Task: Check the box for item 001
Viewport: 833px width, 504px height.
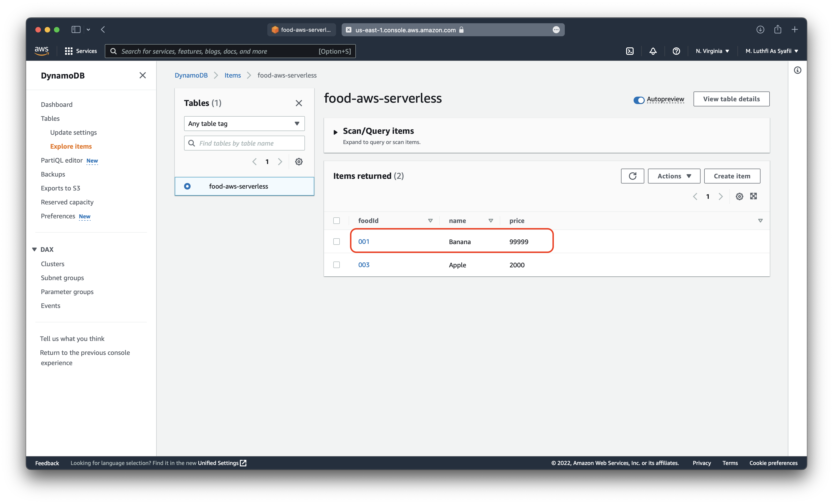Action: [336, 242]
